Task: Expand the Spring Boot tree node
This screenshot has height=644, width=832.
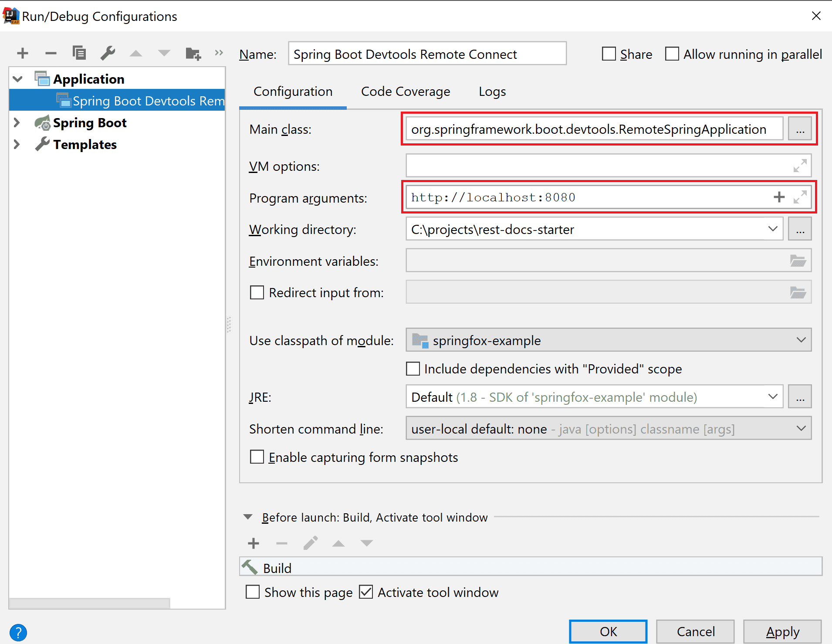Action: point(17,123)
